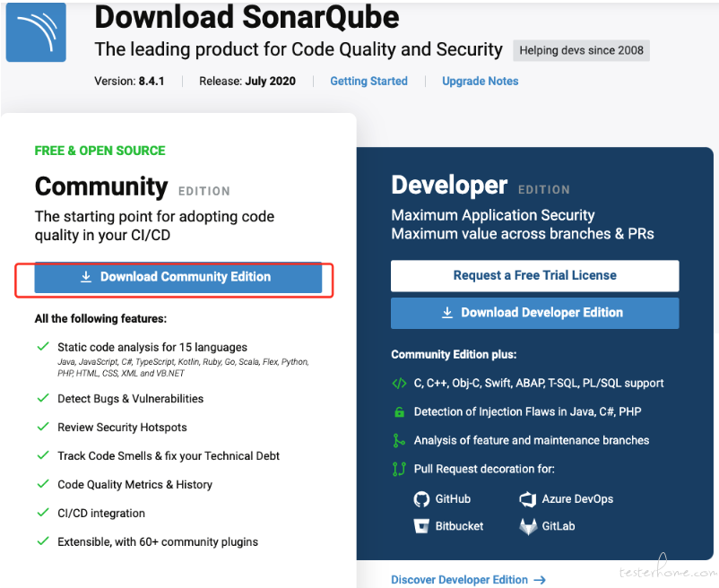Click the 'Version: 8.4.1' text
Viewport: 719px width, 588px height.
pos(129,82)
